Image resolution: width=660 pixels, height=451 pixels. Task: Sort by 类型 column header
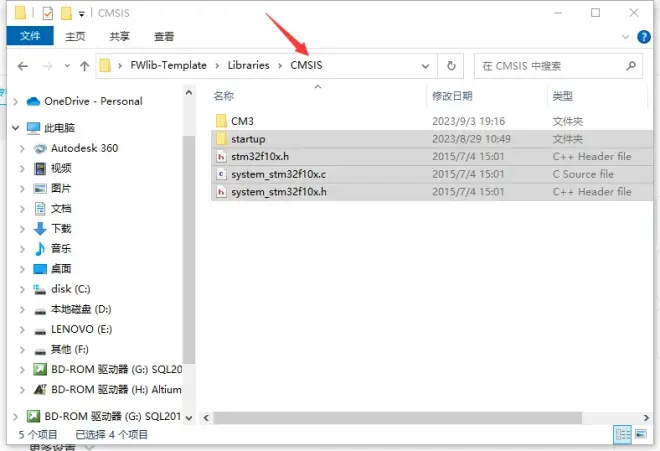point(562,96)
